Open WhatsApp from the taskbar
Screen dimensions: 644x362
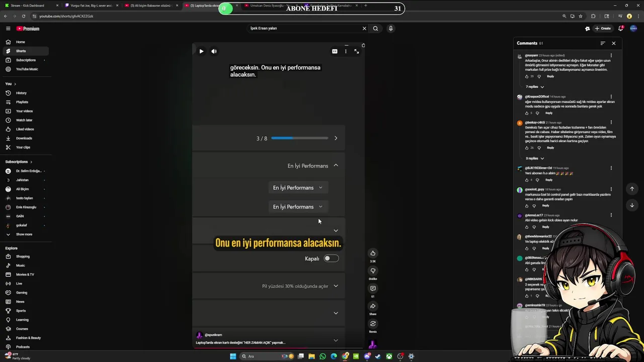323,356
